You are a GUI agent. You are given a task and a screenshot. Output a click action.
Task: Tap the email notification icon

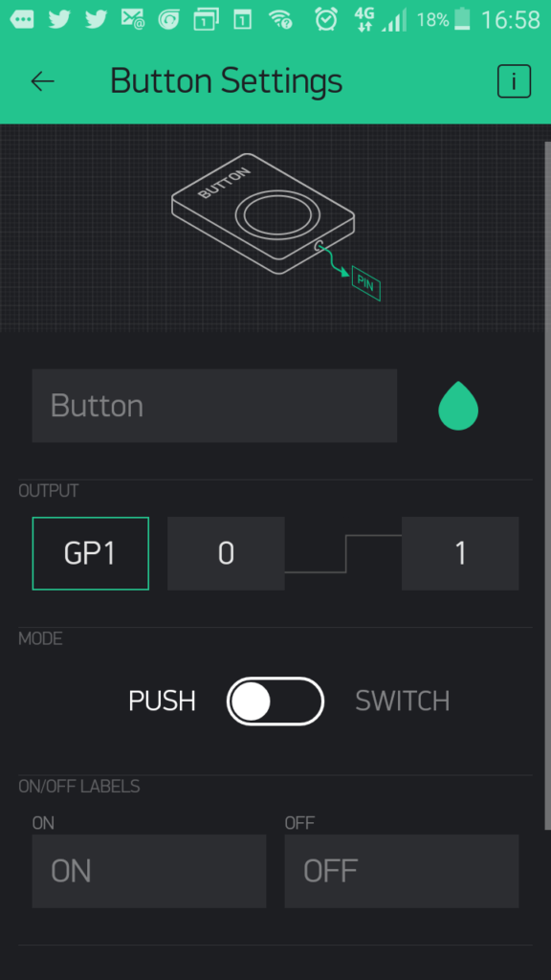tap(132, 20)
